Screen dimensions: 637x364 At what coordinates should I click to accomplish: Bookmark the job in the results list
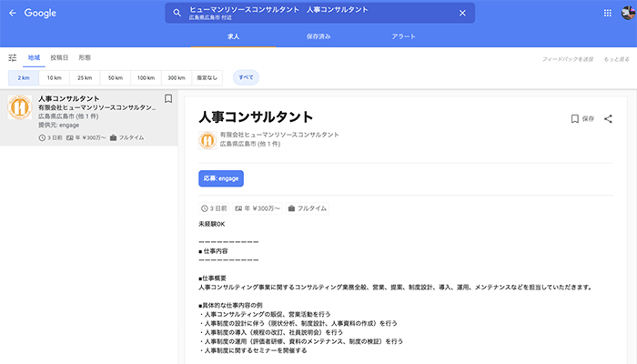click(x=168, y=98)
